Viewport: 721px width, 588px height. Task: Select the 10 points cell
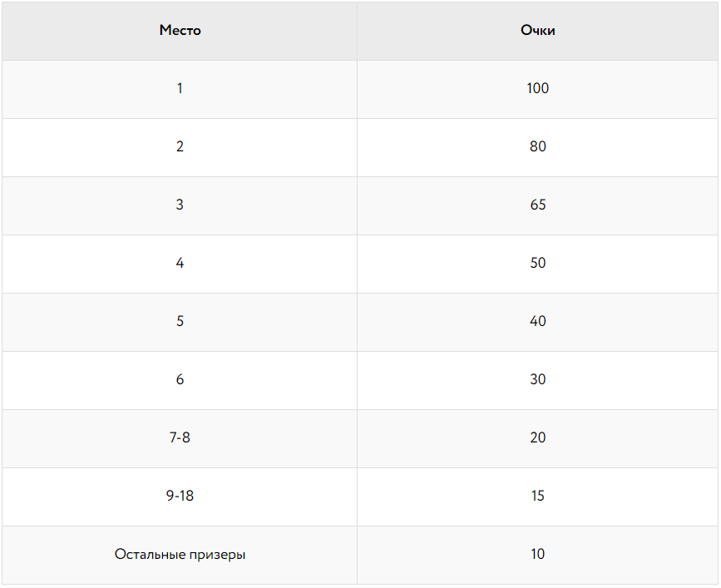538,554
